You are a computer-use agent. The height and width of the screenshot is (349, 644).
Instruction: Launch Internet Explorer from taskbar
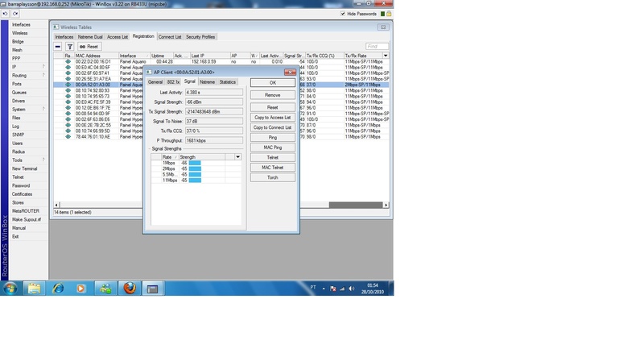(58, 289)
